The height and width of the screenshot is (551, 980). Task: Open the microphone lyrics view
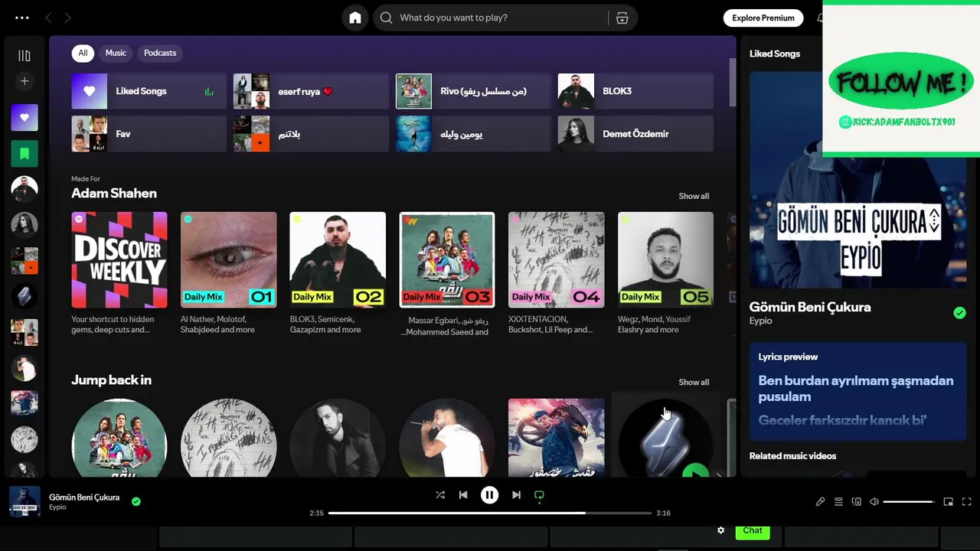[x=820, y=502]
